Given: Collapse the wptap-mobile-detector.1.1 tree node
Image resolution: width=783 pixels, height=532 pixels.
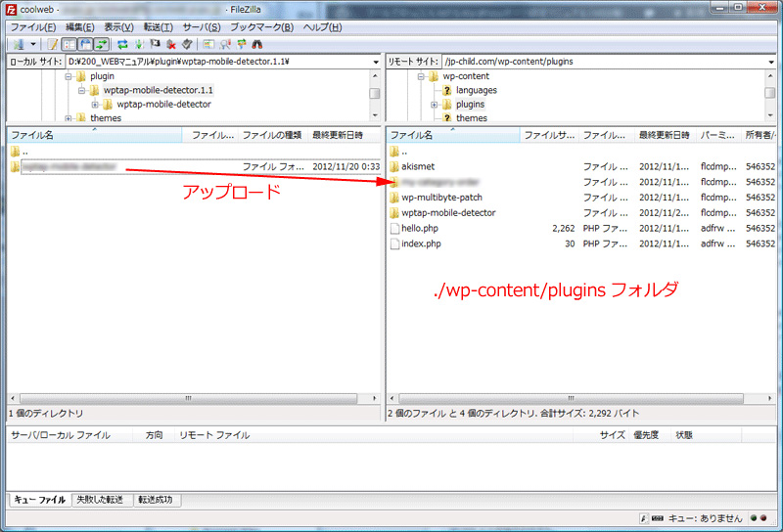Looking at the screenshot, I should (81, 90).
